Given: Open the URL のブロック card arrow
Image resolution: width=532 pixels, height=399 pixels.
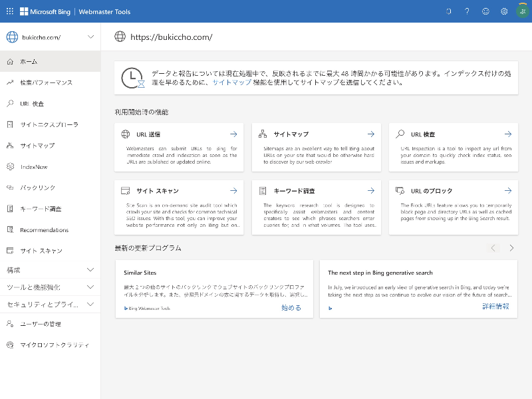Looking at the screenshot, I should point(508,191).
